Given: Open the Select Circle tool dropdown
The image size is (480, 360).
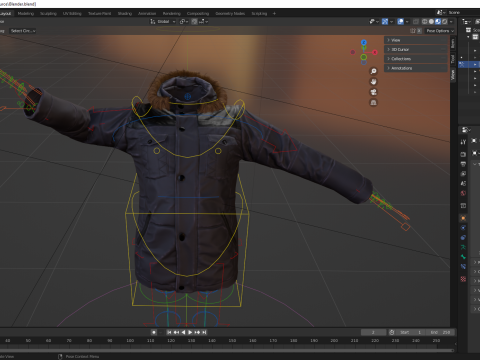Looking at the screenshot, I should 23,31.
